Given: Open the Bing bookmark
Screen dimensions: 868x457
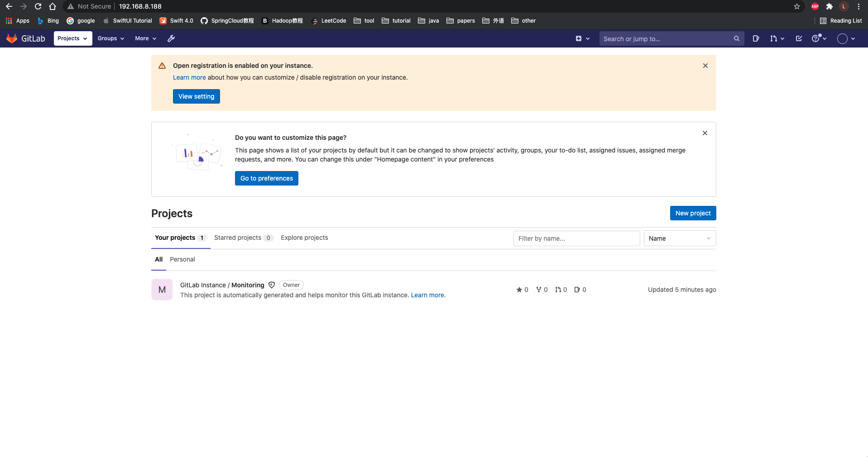Looking at the screenshot, I should click(x=48, y=21).
